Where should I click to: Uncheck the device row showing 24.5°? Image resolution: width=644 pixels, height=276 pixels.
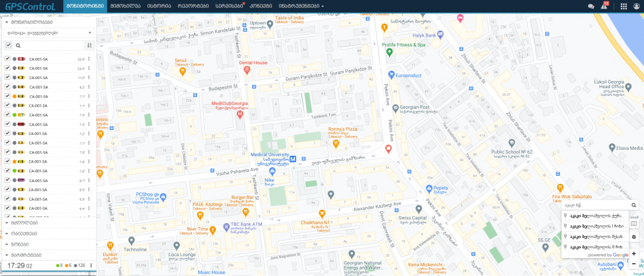[7, 68]
